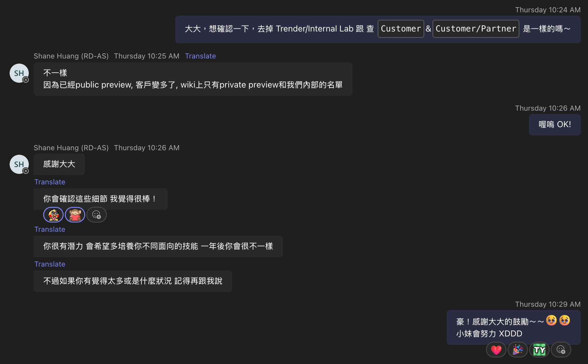The width and height of the screenshot is (588, 364).
Task: Click the Thursday 10:29 AM timestamp
Action: pyautogui.click(x=547, y=304)
